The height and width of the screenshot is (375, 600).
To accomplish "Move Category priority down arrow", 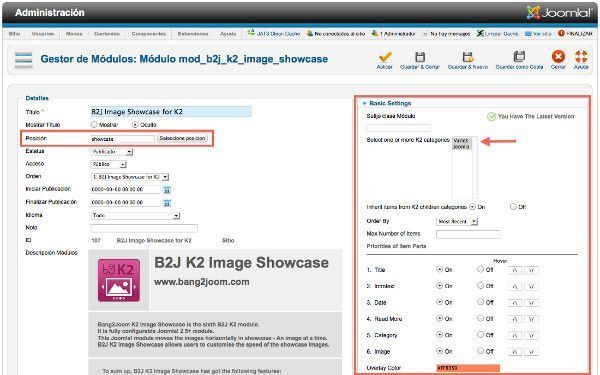I will point(532,336).
